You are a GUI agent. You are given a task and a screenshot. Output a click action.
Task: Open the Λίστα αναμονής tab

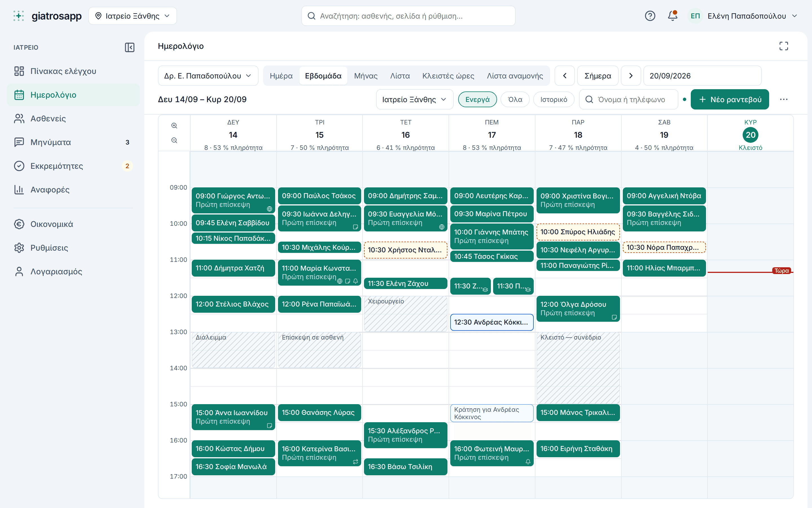tap(515, 76)
